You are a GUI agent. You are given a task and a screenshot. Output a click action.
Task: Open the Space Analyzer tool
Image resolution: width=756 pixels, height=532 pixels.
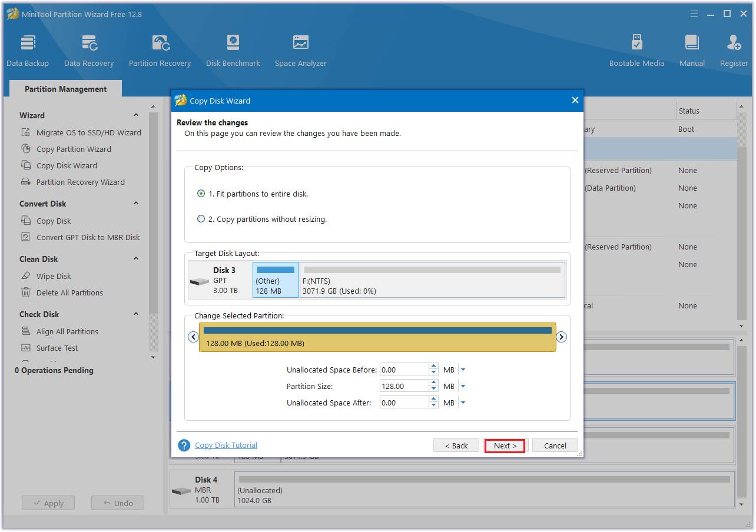(x=301, y=51)
